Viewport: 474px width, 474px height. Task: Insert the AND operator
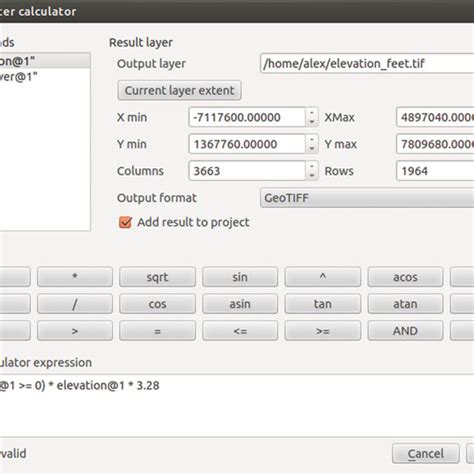click(405, 331)
